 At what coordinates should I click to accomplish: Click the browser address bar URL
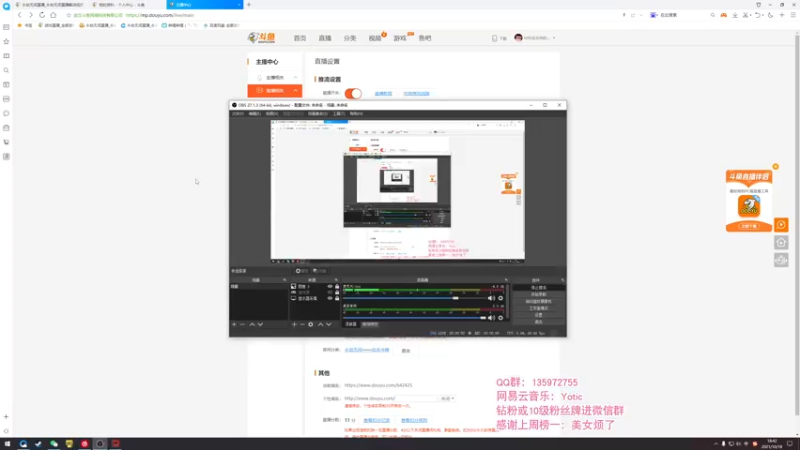tap(160, 15)
